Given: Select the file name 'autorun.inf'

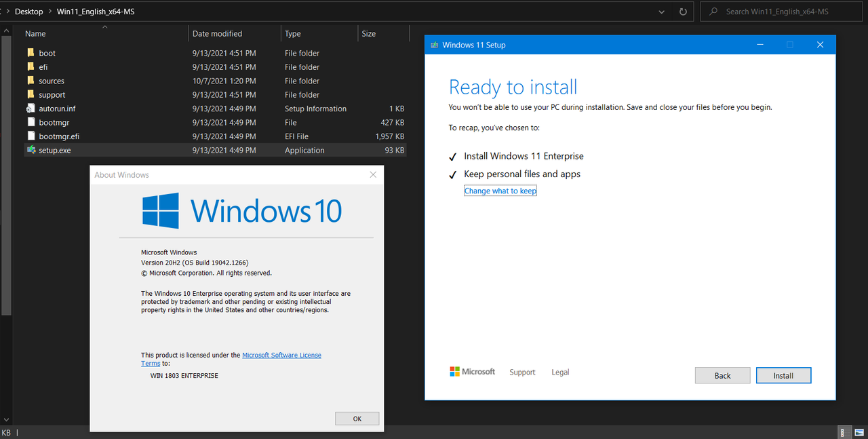Looking at the screenshot, I should pos(57,109).
